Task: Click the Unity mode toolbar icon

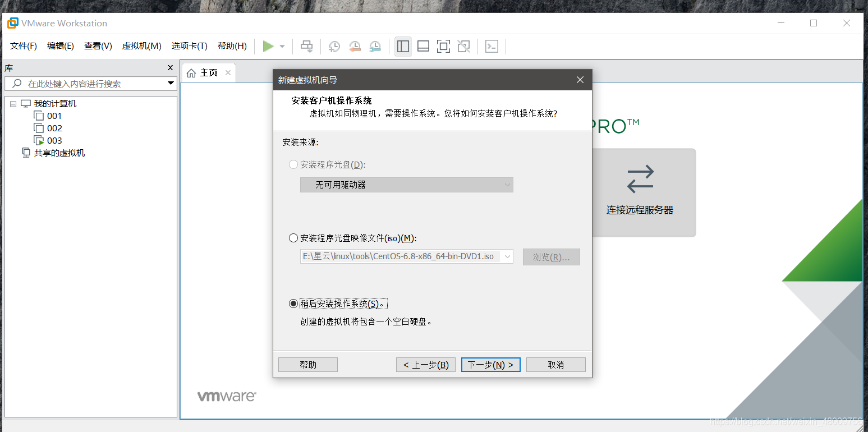Action: [x=464, y=46]
